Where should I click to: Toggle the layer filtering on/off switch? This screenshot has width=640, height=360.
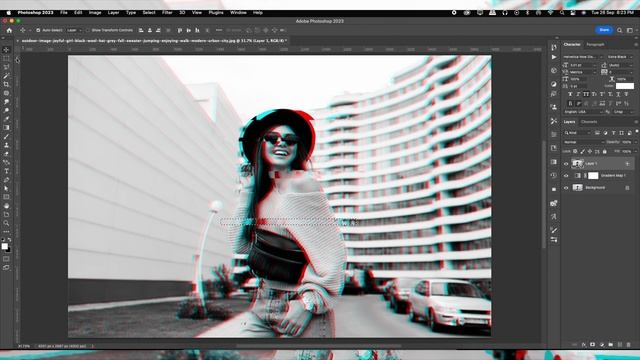637,131
